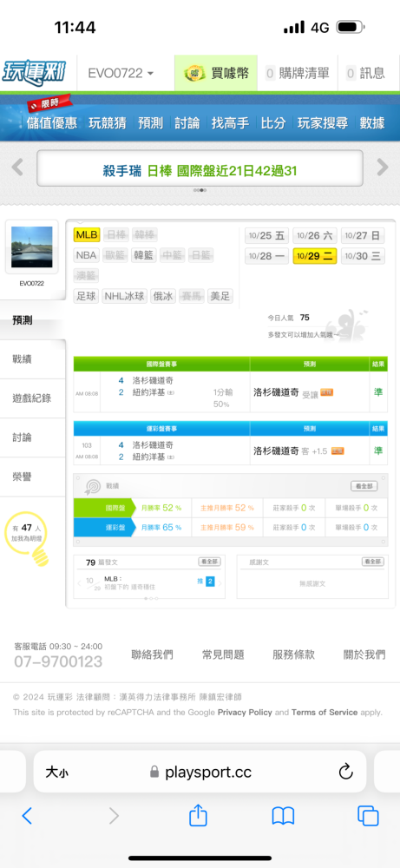Open 訊息 messages
400x868 pixels.
pyautogui.click(x=365, y=73)
